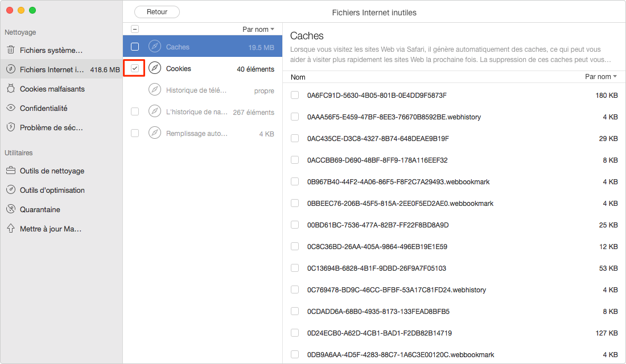Click the compass icon of Remplissage auto
The height and width of the screenshot is (364, 626).
click(x=155, y=133)
